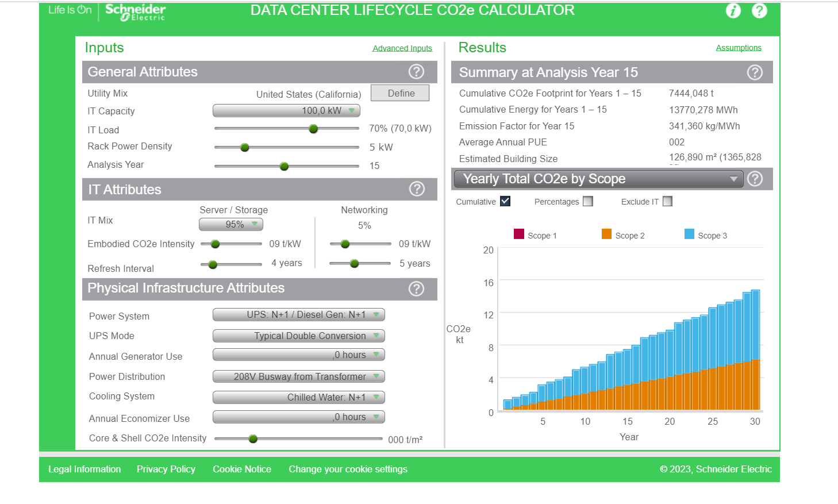Click the 13770,278 MWh cumulative energy value
The height and width of the screenshot is (504, 838).
pyautogui.click(x=704, y=110)
